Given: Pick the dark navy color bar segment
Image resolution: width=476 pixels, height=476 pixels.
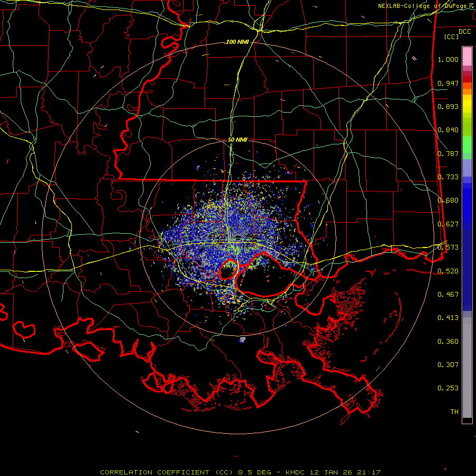Looking at the screenshot, I should pyautogui.click(x=467, y=270).
